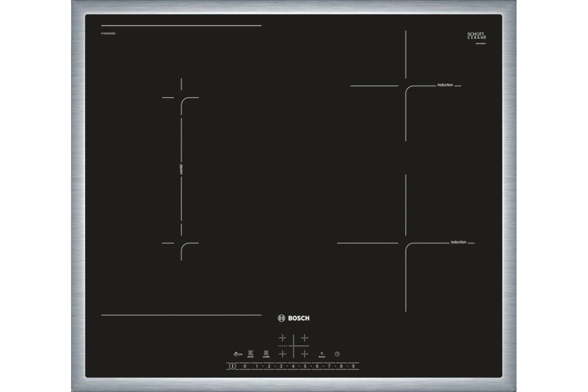Select the rear-left cooking zone cross

[x=282, y=338]
